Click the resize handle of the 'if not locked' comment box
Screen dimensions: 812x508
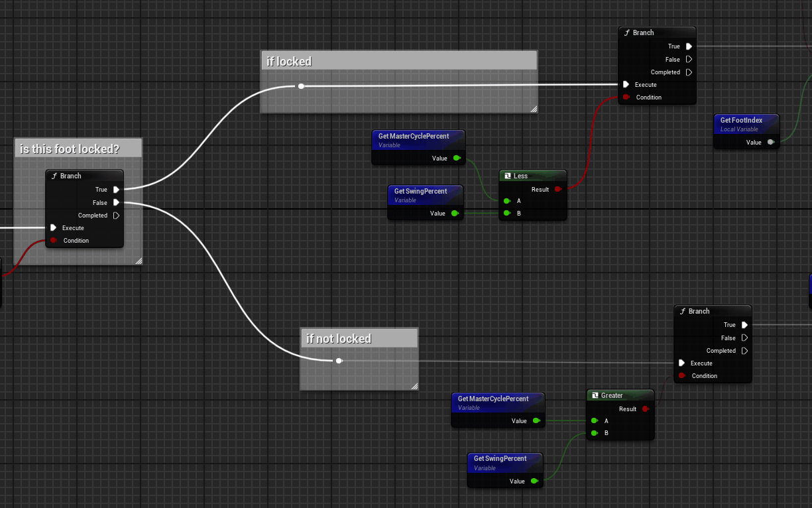coord(414,386)
